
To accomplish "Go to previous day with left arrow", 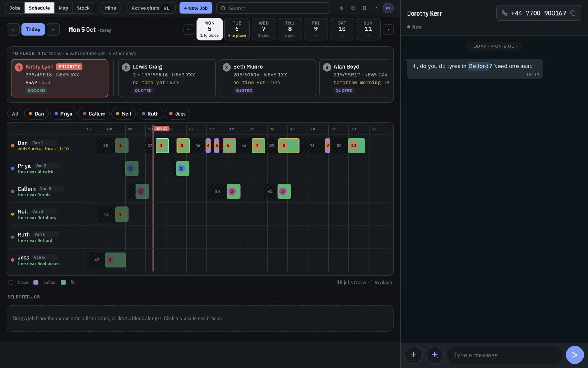I will coord(13,29).
